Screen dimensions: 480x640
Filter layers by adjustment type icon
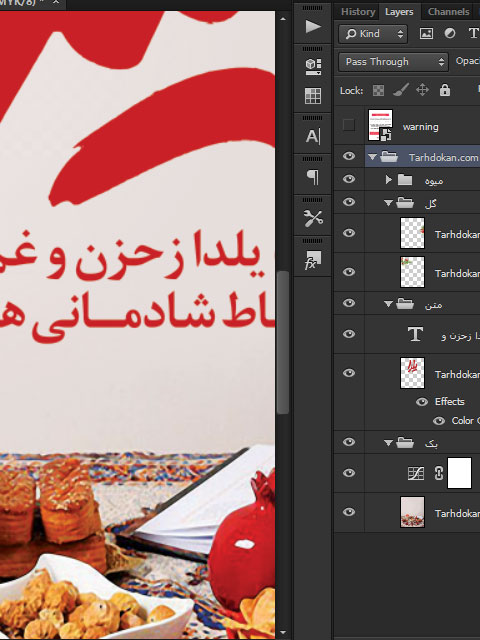click(450, 33)
